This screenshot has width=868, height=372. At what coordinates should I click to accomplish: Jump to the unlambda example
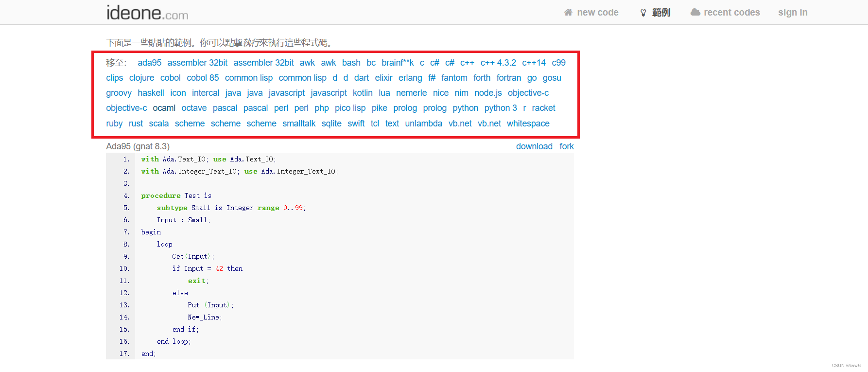pos(423,124)
